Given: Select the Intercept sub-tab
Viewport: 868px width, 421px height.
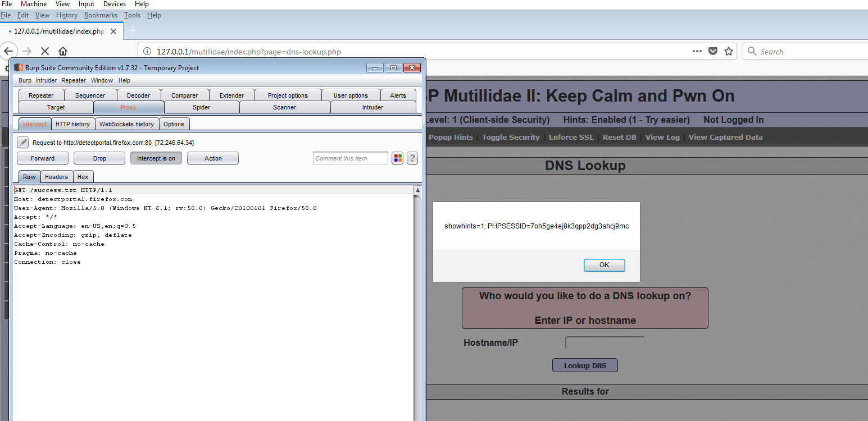Looking at the screenshot, I should [x=35, y=124].
